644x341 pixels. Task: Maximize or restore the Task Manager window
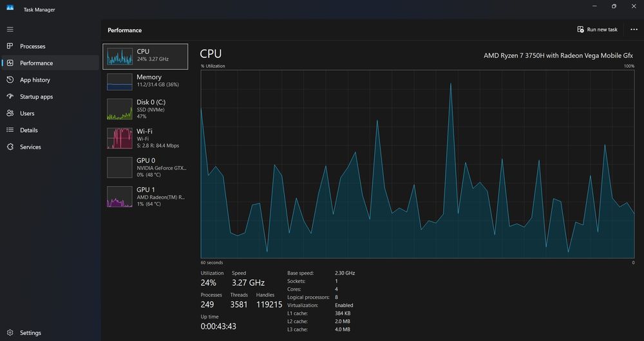tap(614, 6)
